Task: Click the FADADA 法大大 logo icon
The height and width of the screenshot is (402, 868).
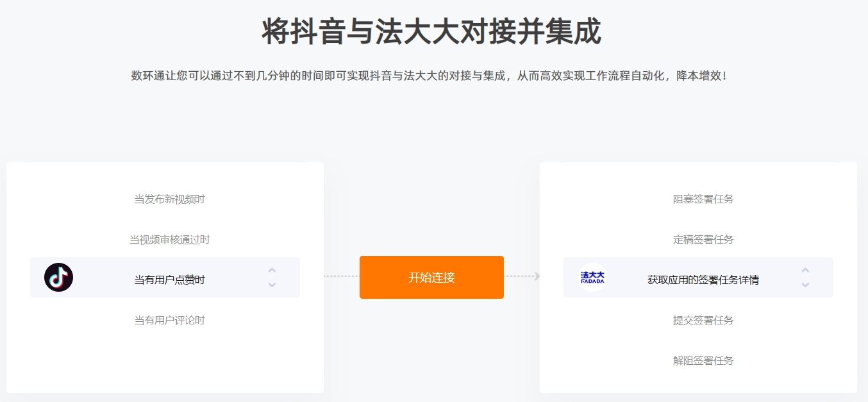Action: click(592, 277)
